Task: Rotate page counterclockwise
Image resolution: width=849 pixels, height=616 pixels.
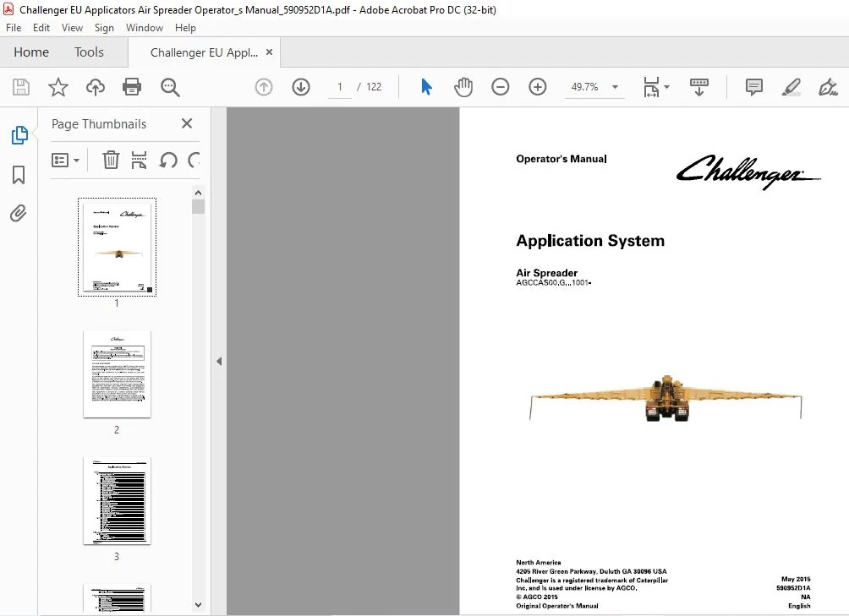Action: tap(168, 160)
